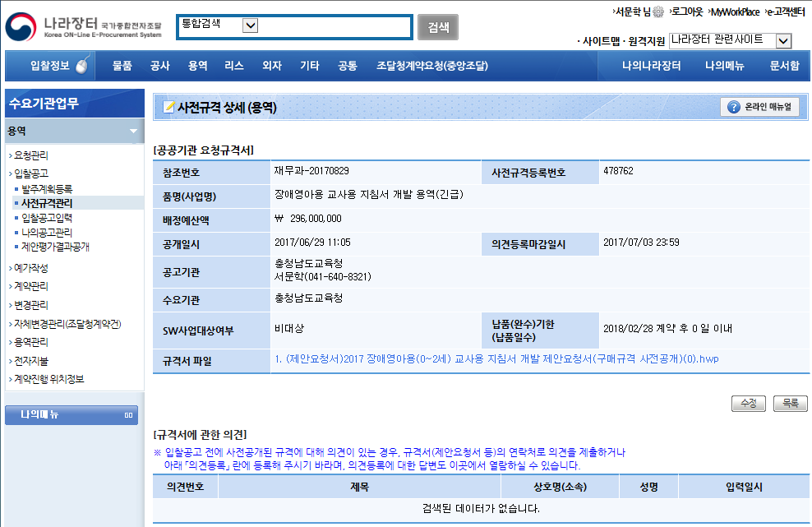This screenshot has height=527, width=812.
Task: Expand the 나라장터 관련사이트 dropdown
Action: [783, 40]
